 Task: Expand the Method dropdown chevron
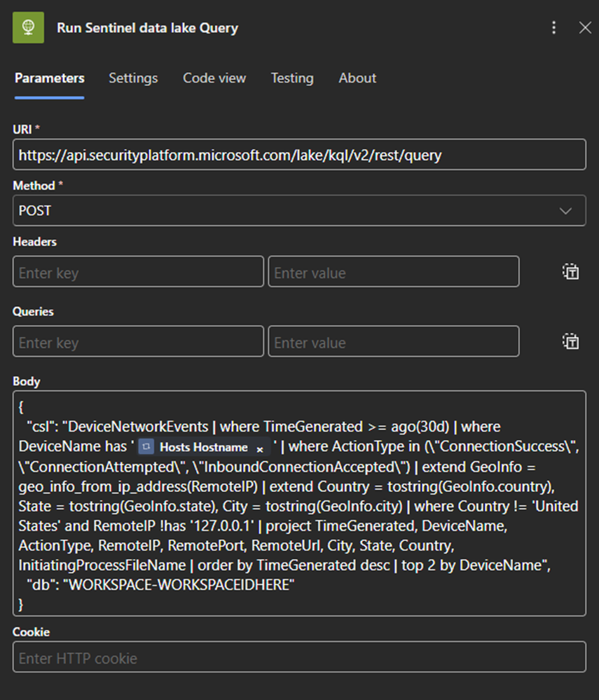tap(566, 211)
